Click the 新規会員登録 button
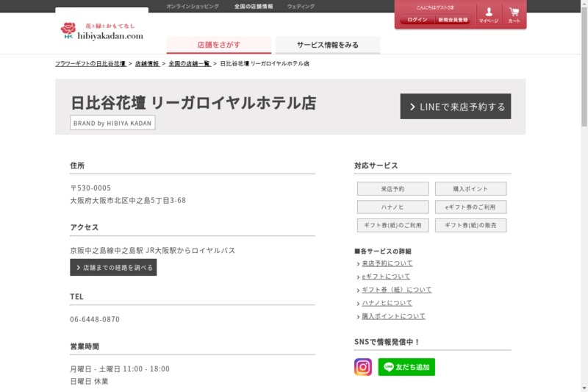The width and height of the screenshot is (588, 392). coord(453,20)
